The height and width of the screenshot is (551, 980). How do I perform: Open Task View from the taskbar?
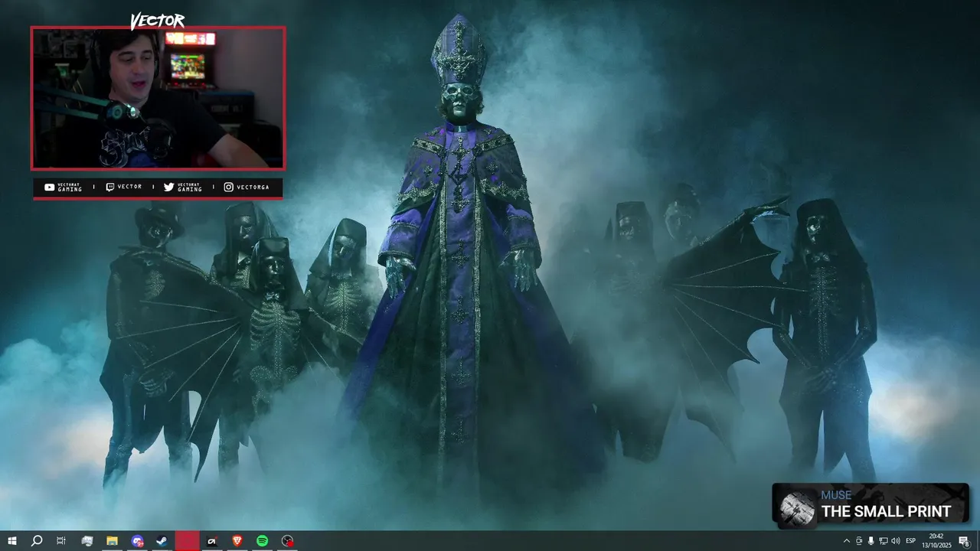click(61, 541)
